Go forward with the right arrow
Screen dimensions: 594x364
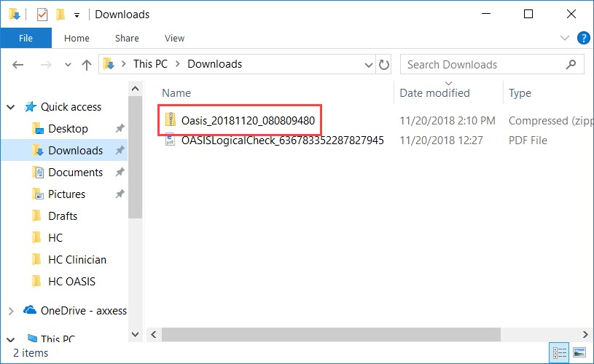coord(46,65)
